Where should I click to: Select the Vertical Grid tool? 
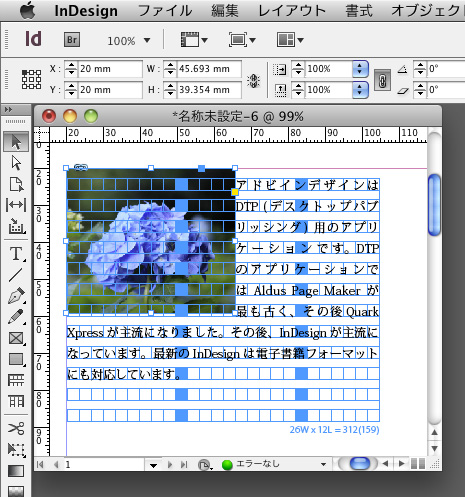point(16,401)
